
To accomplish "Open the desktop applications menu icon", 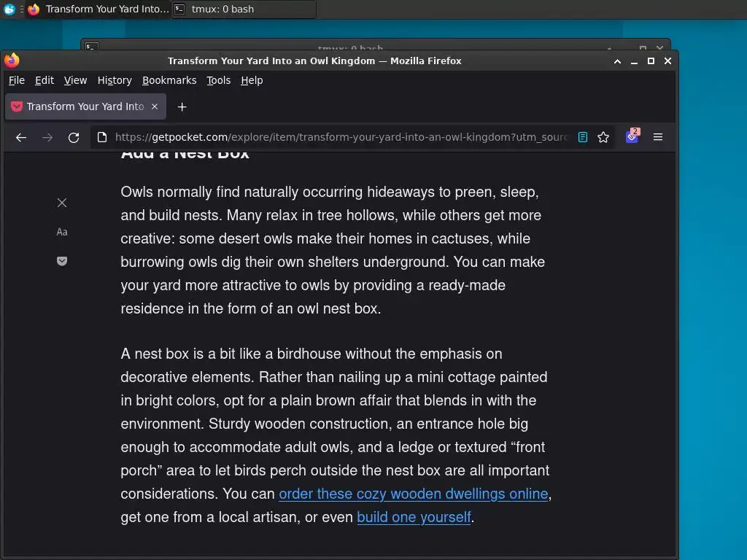I will pyautogui.click(x=9, y=9).
